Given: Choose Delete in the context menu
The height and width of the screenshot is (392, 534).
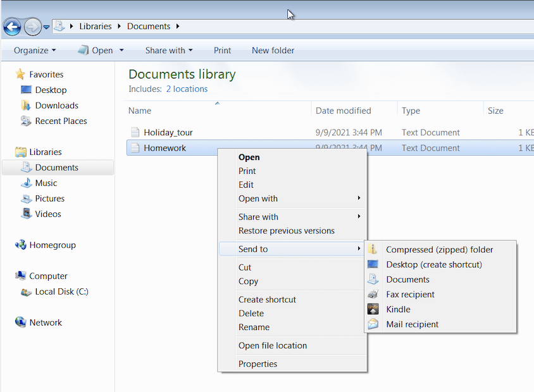Looking at the screenshot, I should tap(251, 313).
